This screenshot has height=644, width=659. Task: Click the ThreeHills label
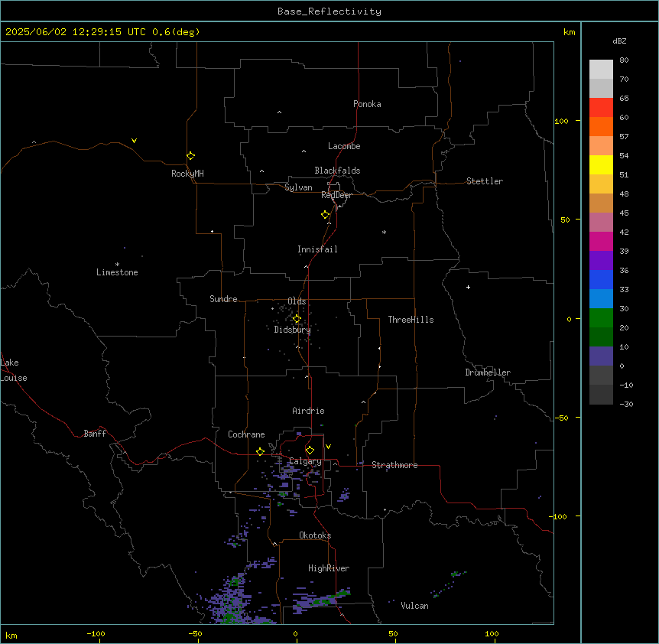point(411,320)
